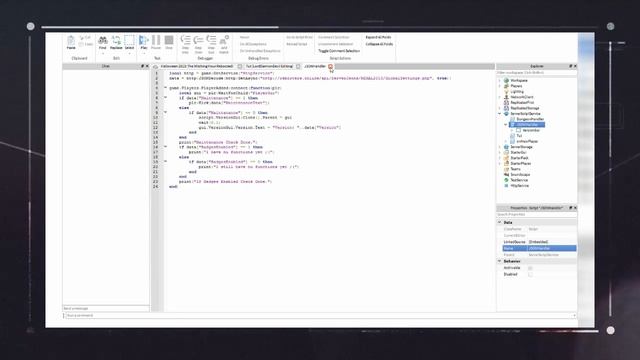Image resolution: width=640 pixels, height=360 pixels.
Task: Select Workspace in Explorer
Action: click(519, 80)
